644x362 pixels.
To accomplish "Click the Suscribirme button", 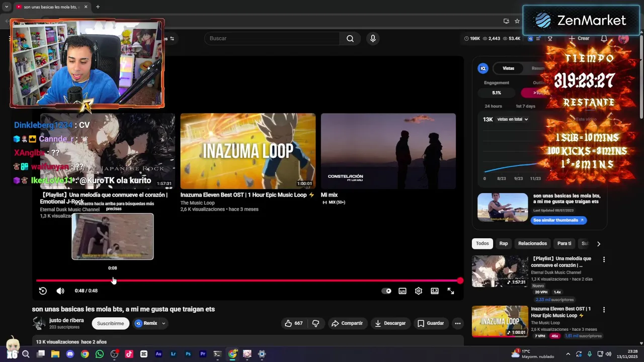I will (111, 323).
